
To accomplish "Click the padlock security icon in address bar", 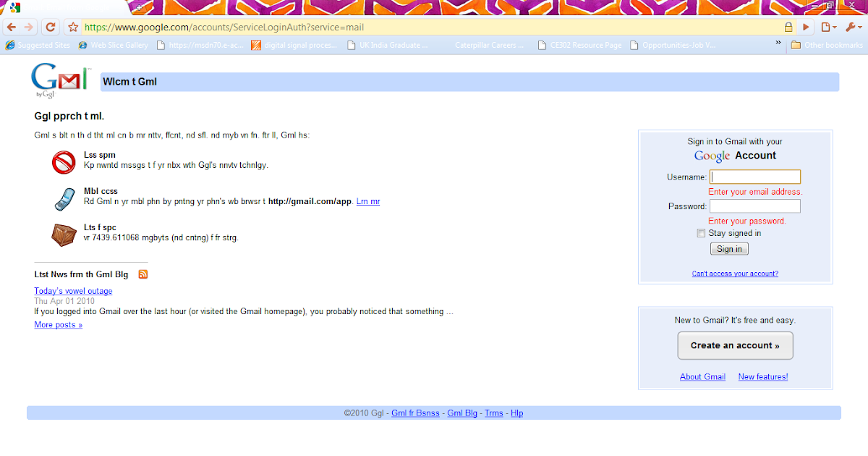I will [x=788, y=28].
